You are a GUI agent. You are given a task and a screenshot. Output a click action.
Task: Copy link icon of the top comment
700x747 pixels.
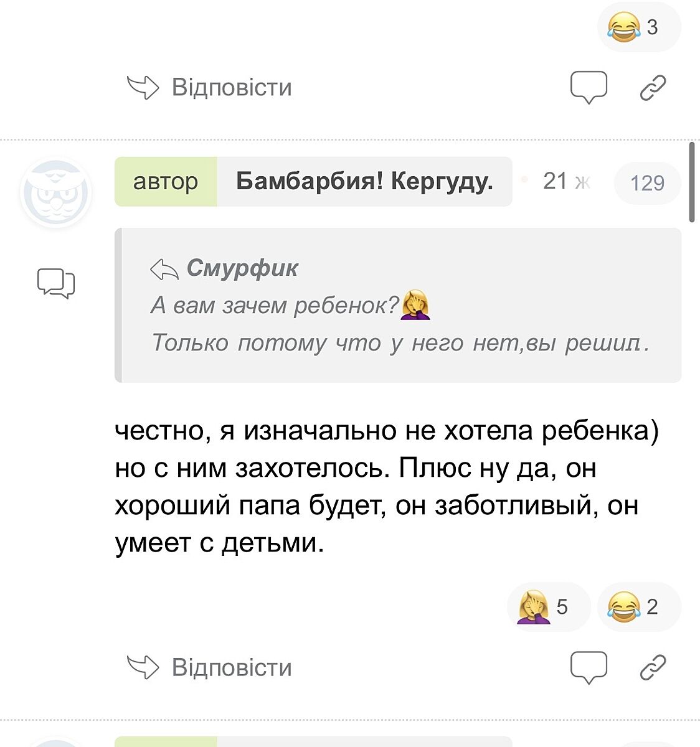tap(653, 87)
